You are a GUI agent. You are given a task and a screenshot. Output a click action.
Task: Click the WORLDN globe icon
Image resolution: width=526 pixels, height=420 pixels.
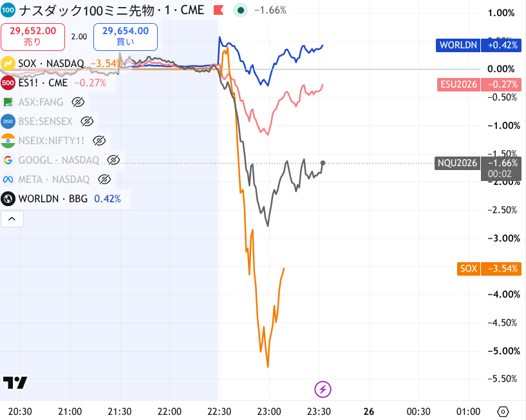[x=8, y=199]
